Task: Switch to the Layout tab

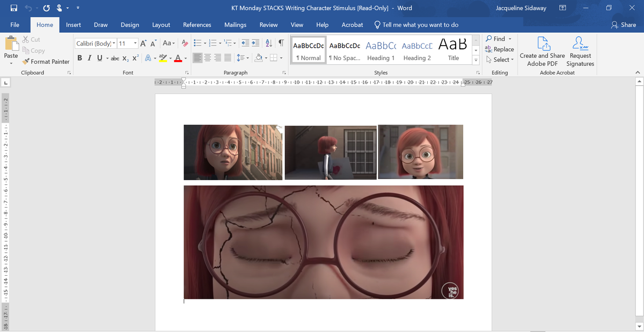Action: (161, 25)
